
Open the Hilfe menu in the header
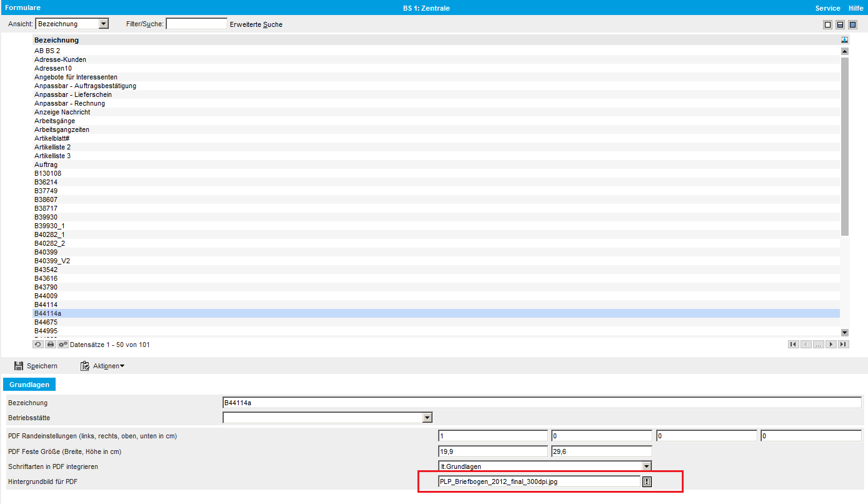tap(856, 8)
